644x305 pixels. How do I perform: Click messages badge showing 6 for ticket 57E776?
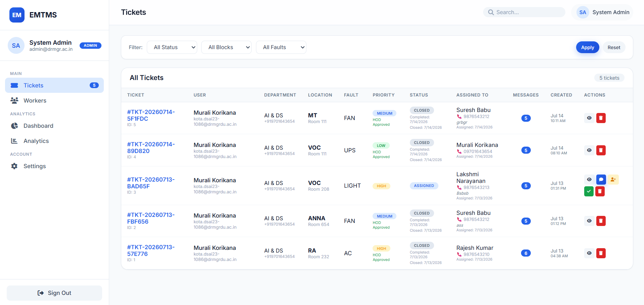pos(526,253)
